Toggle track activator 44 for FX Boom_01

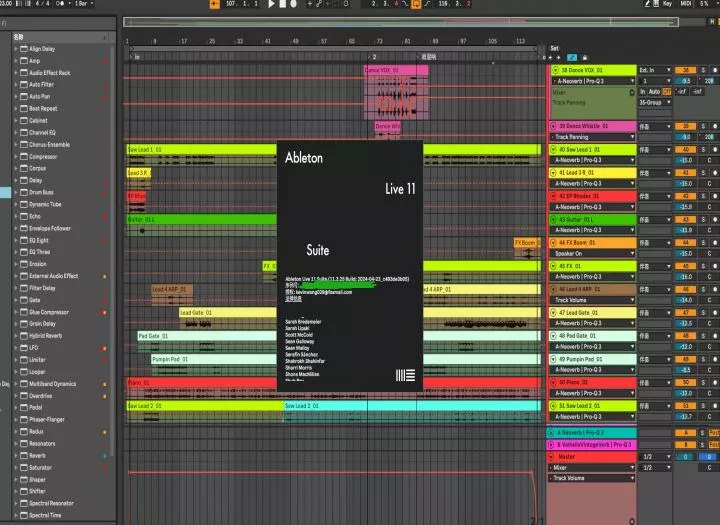(685, 243)
